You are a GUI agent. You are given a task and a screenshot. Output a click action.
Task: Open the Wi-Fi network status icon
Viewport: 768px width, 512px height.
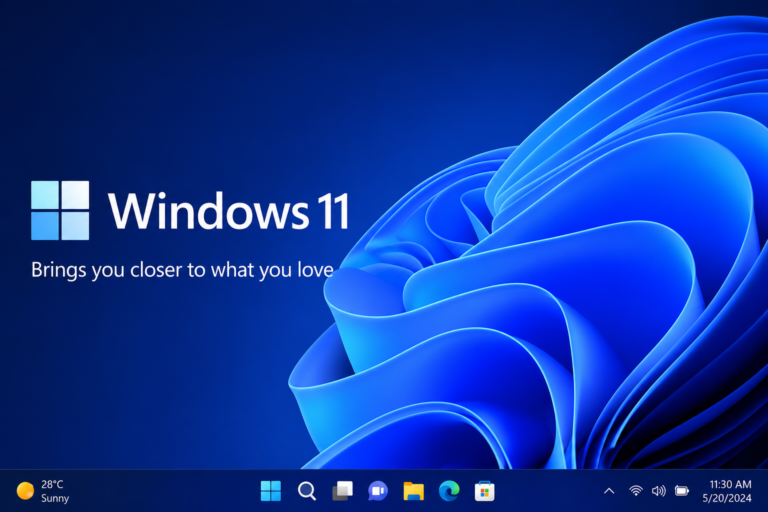(x=636, y=490)
